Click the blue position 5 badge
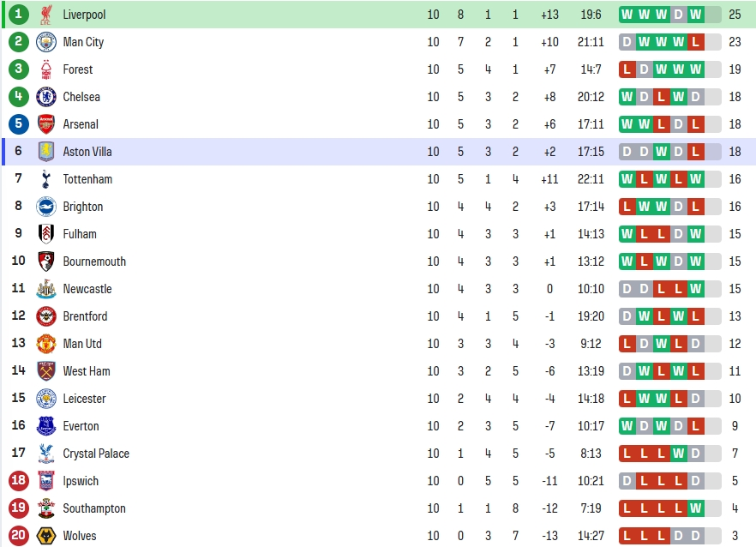The height and width of the screenshot is (547, 756). click(18, 124)
